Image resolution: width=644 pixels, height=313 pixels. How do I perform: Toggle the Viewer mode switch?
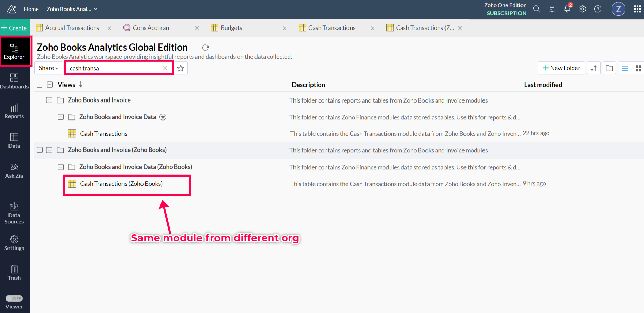[x=14, y=298]
